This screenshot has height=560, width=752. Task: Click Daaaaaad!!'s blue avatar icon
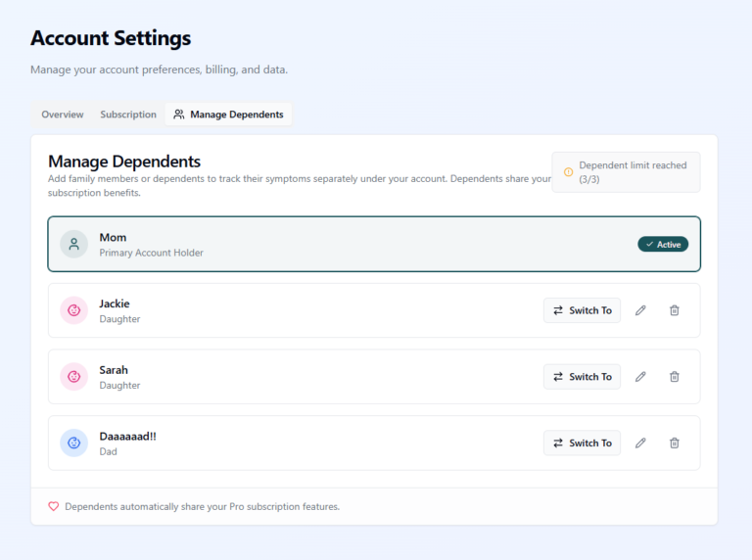pyautogui.click(x=73, y=443)
